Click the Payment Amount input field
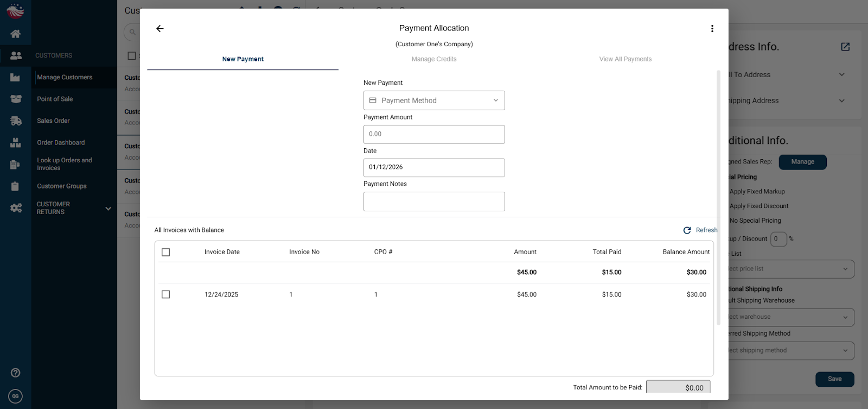868x409 pixels. point(434,134)
